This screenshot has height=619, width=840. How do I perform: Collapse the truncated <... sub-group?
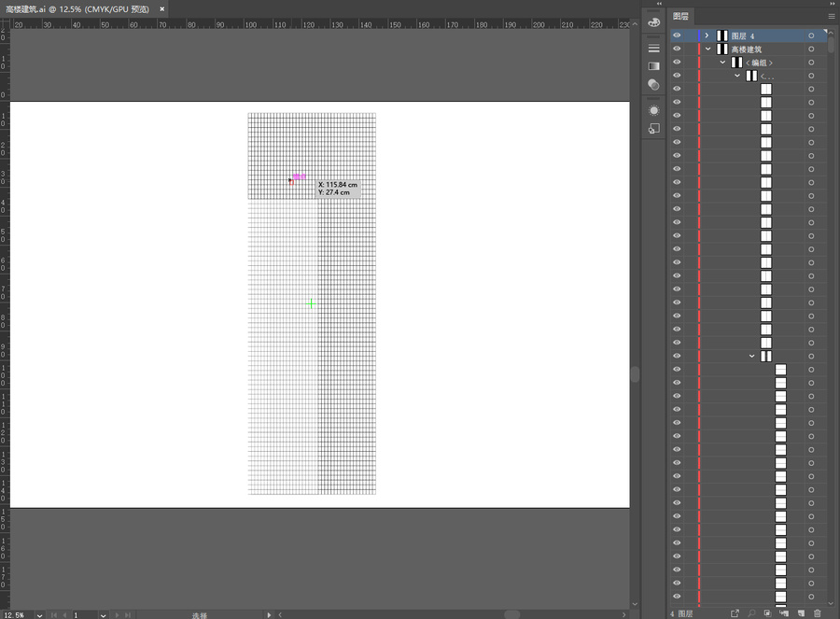(737, 76)
